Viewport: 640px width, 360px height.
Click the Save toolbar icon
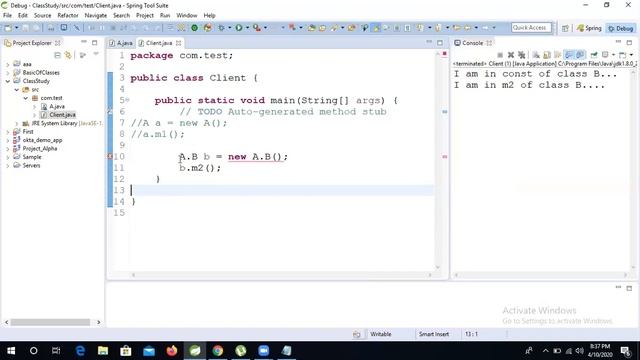[x=25, y=28]
